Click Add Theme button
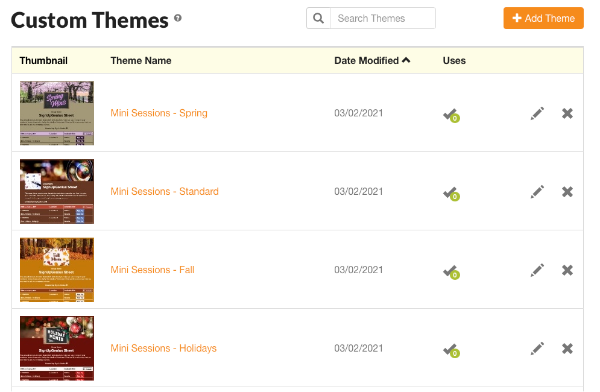This screenshot has width=600, height=392. point(543,18)
